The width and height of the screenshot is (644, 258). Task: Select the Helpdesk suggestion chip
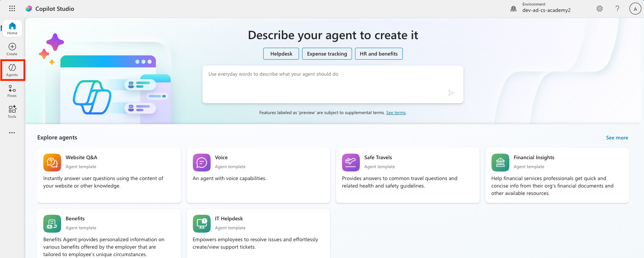(x=281, y=54)
